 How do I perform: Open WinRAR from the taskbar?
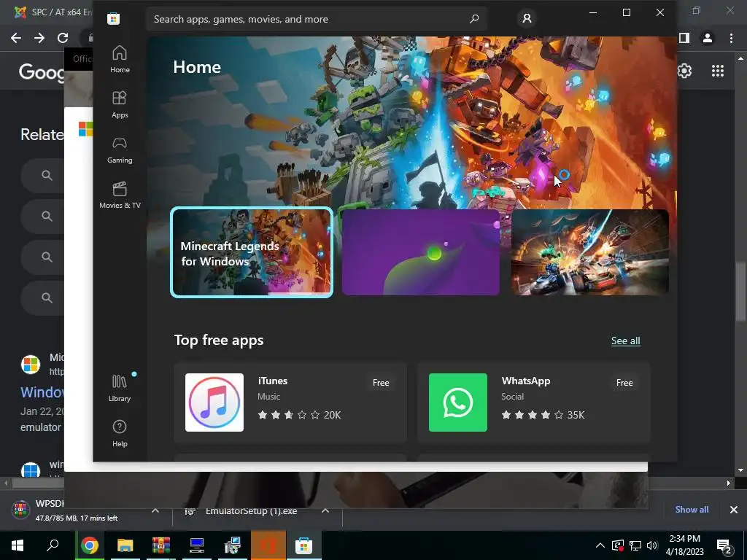click(161, 545)
